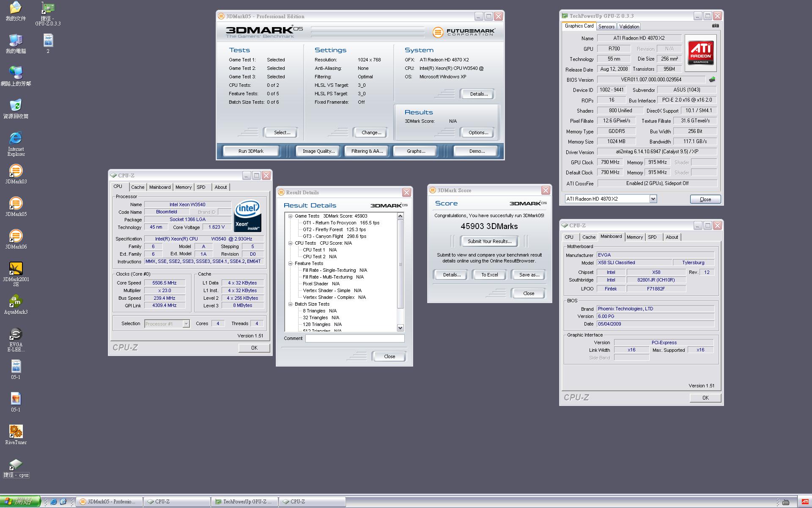Click Submit Your Results... button
The image size is (812, 508).
[489, 241]
